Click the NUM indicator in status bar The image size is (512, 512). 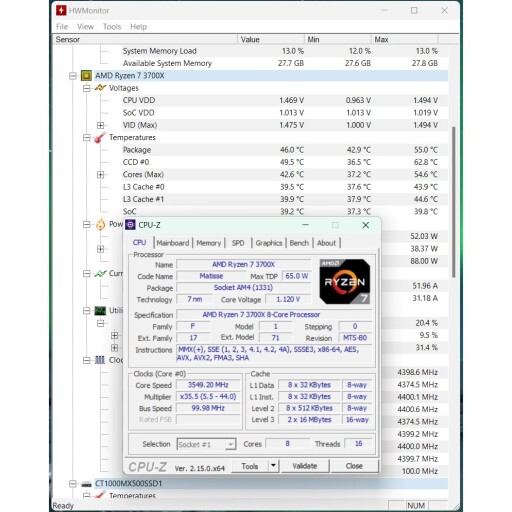(x=416, y=506)
